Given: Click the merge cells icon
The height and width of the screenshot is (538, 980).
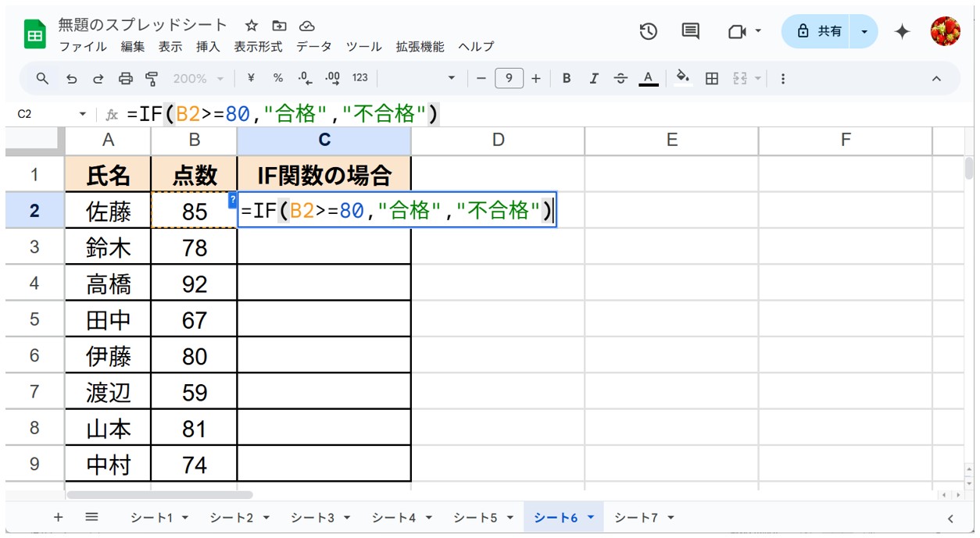Looking at the screenshot, I should coord(740,78).
